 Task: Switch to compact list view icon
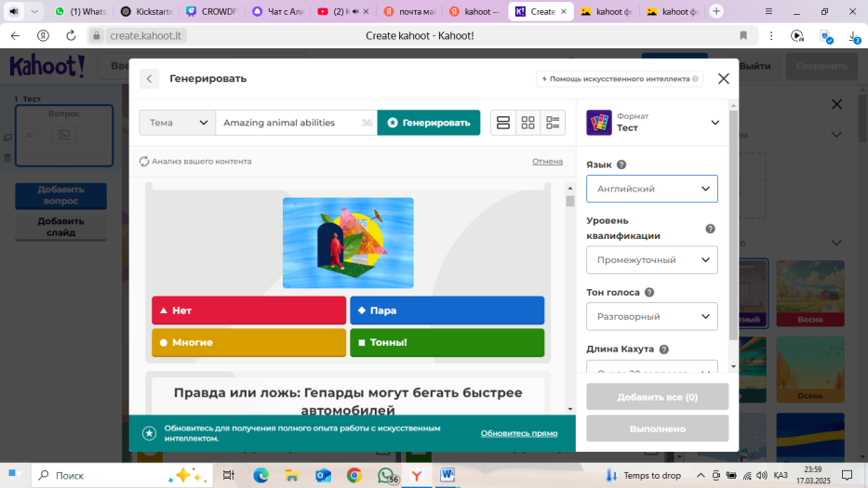(553, 123)
